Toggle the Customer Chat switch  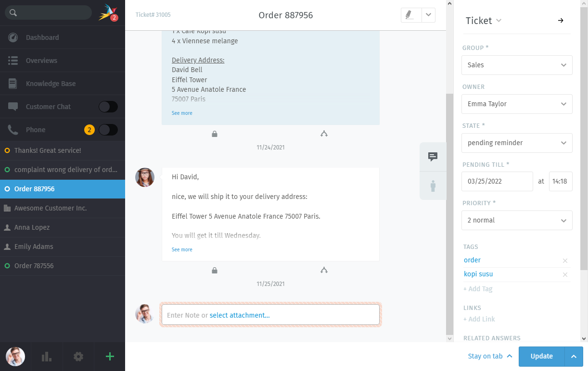click(108, 107)
